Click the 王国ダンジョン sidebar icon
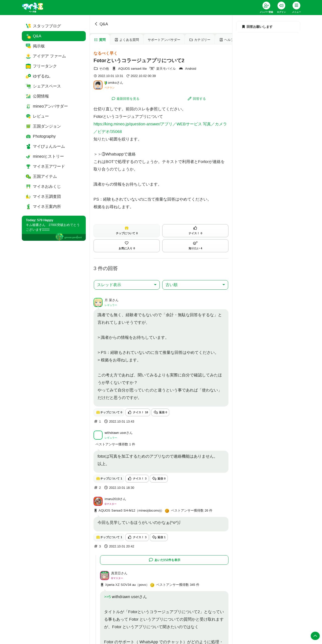The height and width of the screenshot is (644, 322). point(28,126)
